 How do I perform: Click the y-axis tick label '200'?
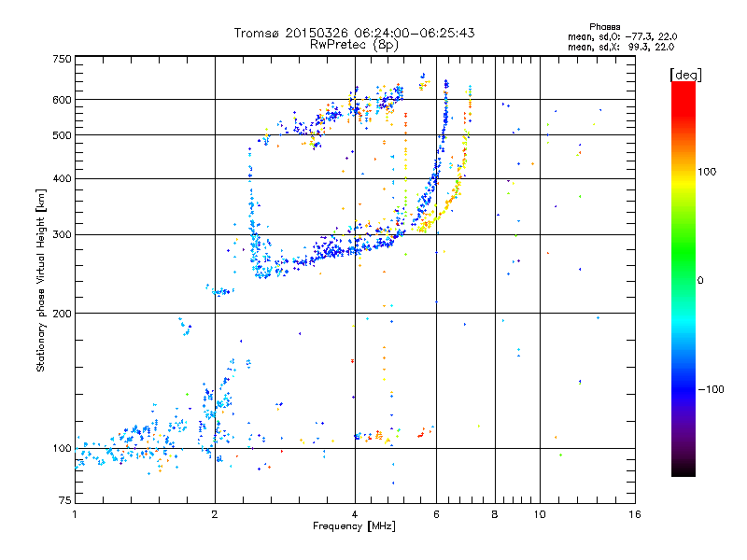62,314
